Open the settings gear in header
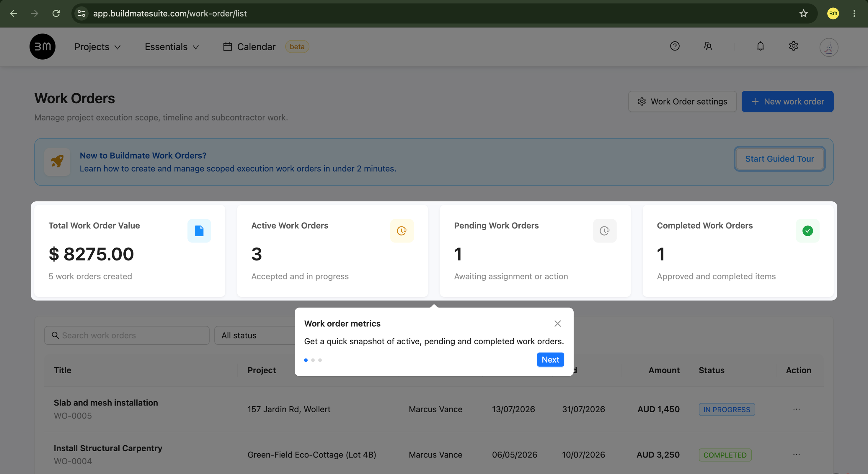 793,46
